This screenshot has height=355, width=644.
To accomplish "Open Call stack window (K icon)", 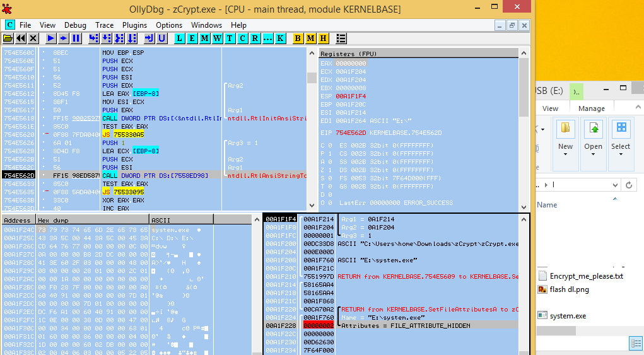I will point(280,38).
